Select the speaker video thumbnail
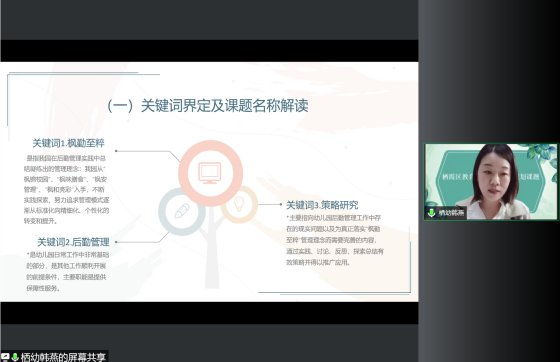 [x=491, y=182]
